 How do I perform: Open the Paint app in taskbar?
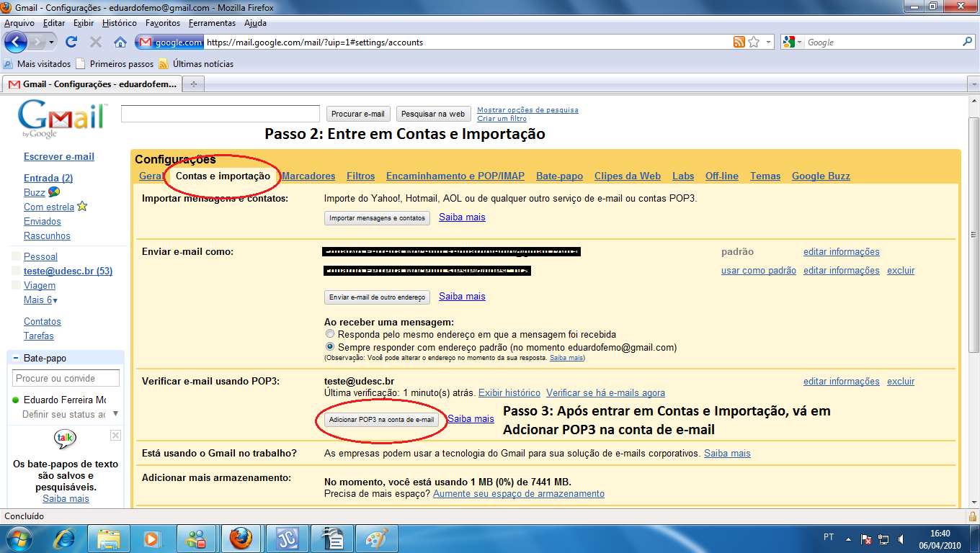point(375,538)
